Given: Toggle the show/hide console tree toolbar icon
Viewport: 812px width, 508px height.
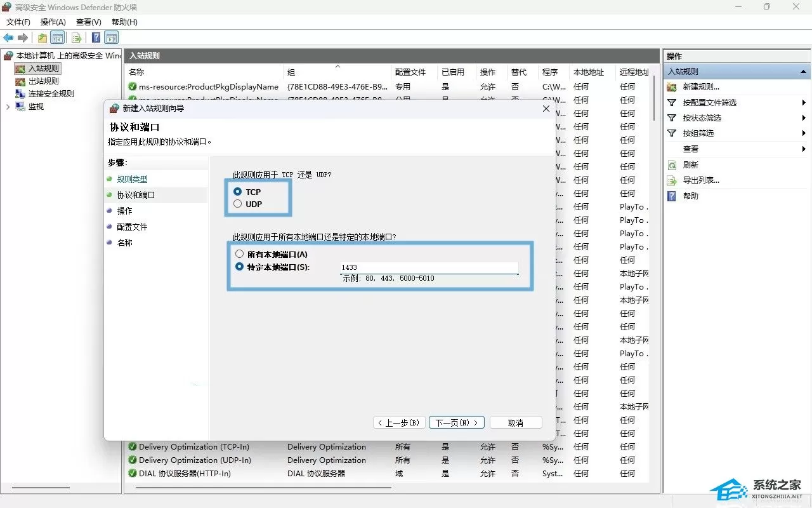Looking at the screenshot, I should pos(57,37).
